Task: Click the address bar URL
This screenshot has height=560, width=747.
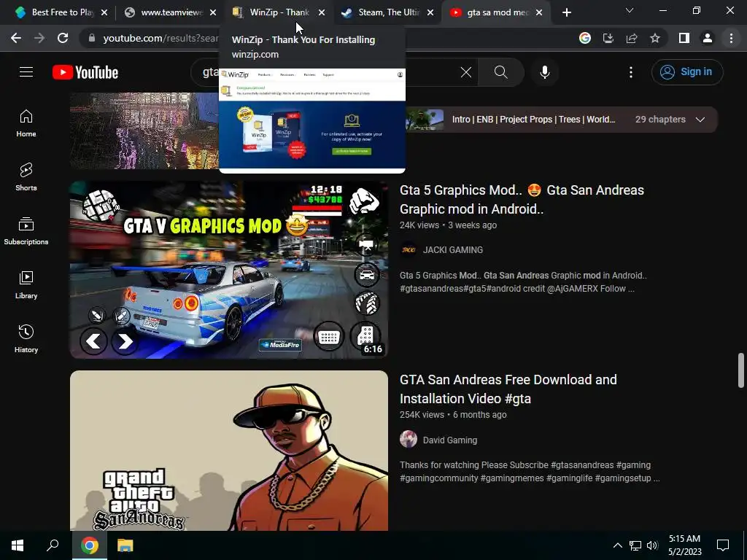Action: tap(160, 38)
